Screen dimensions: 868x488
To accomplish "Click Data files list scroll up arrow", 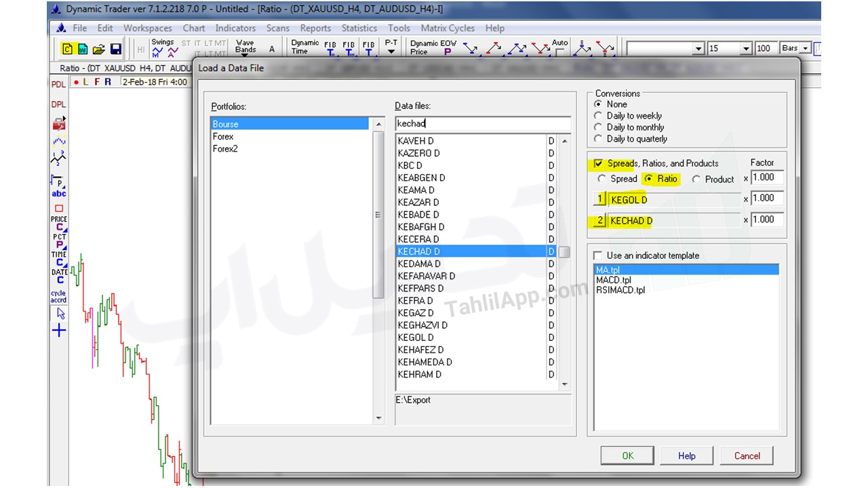I will tap(564, 140).
